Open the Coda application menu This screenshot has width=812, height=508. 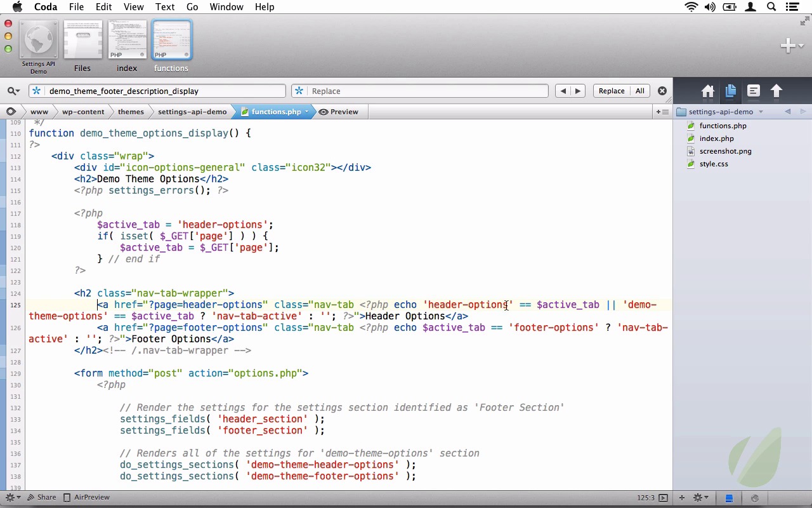click(x=46, y=7)
